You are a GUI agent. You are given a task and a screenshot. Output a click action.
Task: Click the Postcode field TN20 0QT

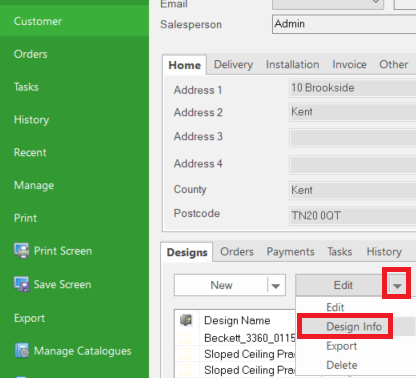(353, 216)
